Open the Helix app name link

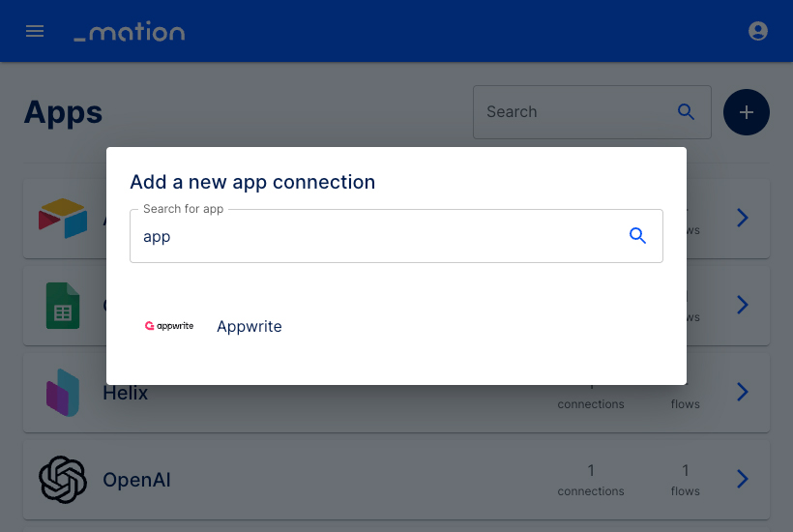126,393
